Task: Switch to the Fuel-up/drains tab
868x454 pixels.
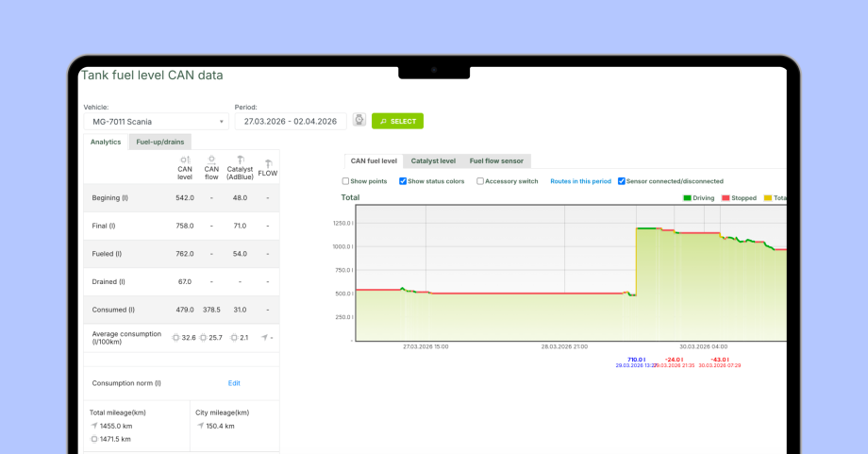Action: coord(160,142)
